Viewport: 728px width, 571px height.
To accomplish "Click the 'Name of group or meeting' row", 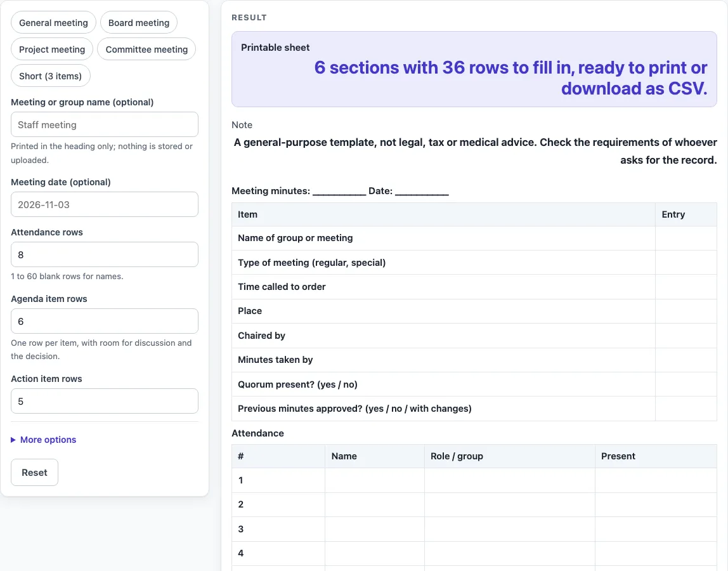I will pyautogui.click(x=474, y=239).
